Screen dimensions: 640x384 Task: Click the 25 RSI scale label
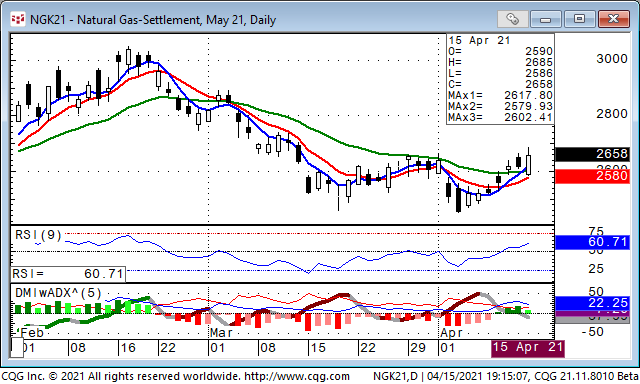[596, 269]
